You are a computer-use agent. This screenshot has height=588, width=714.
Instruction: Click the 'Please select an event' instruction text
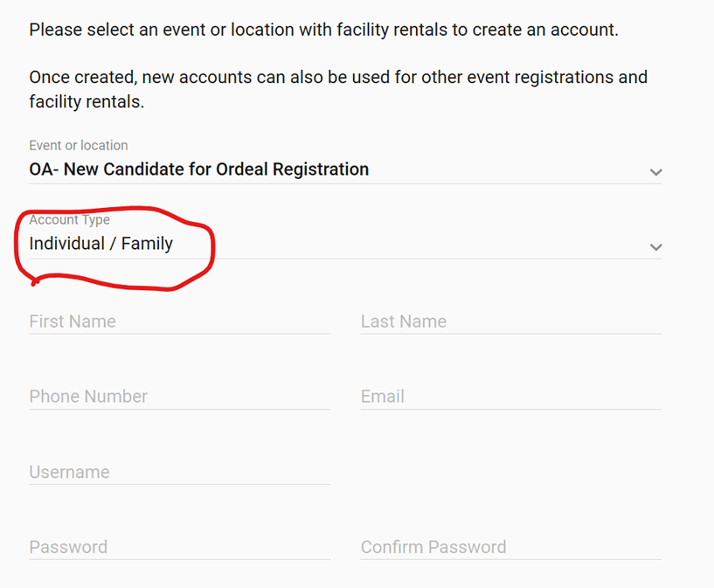323,30
